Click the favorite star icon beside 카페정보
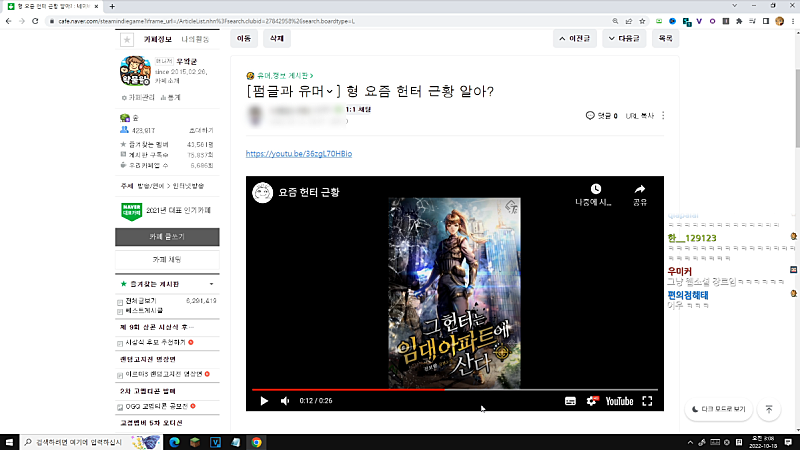Image resolution: width=800 pixels, height=450 pixels. [126, 40]
